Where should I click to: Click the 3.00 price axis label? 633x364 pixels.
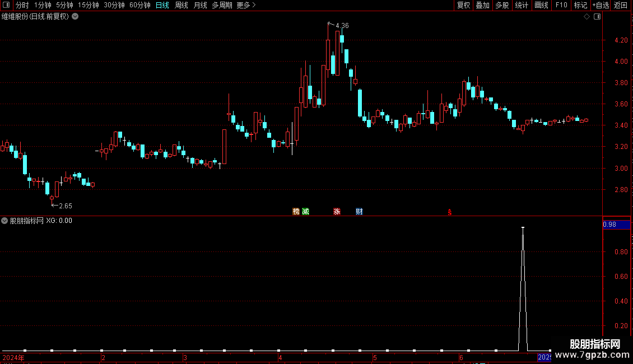[621, 168]
